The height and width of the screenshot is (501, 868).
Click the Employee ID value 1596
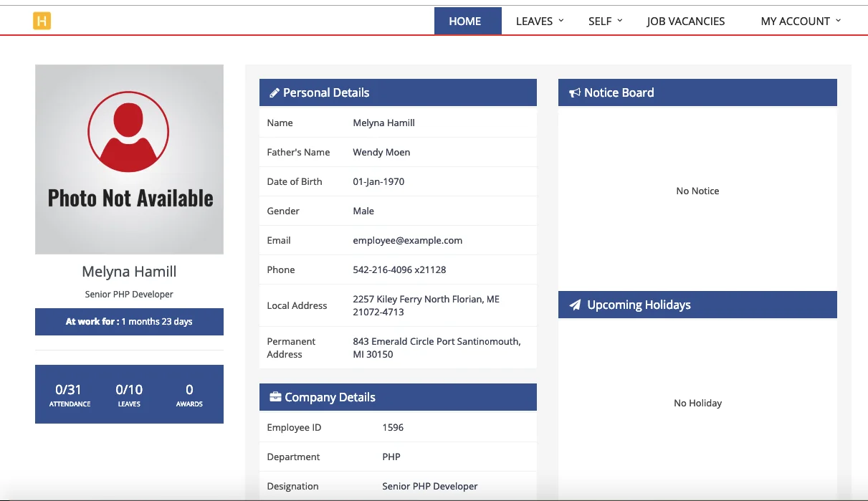(x=393, y=428)
